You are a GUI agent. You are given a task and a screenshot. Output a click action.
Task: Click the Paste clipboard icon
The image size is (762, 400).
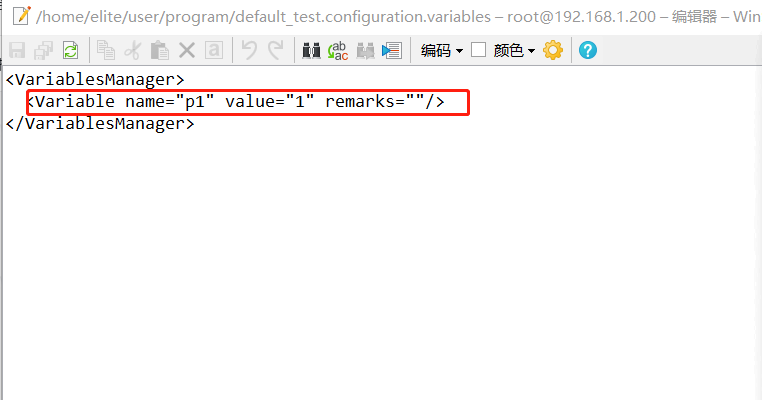click(159, 50)
